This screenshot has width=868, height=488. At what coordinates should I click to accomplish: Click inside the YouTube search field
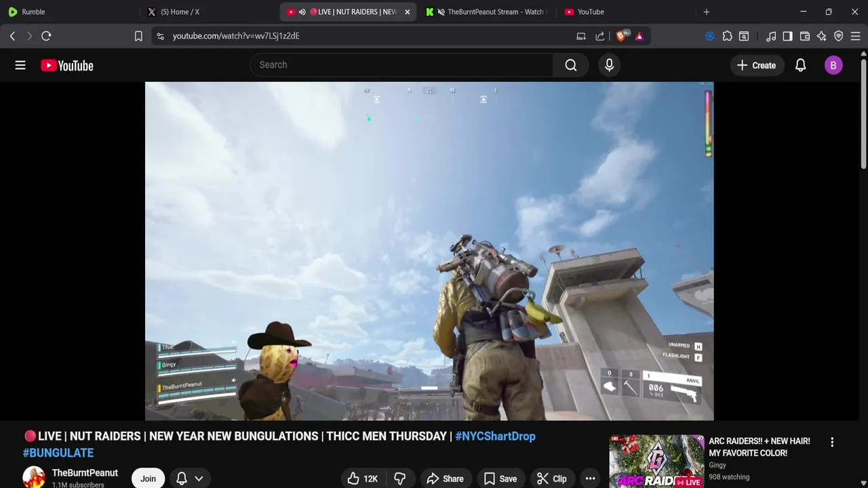(401, 65)
